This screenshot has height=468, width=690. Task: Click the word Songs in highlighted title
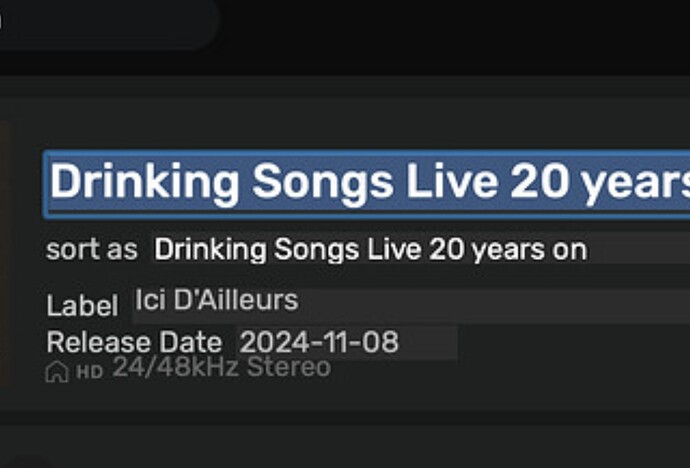323,182
